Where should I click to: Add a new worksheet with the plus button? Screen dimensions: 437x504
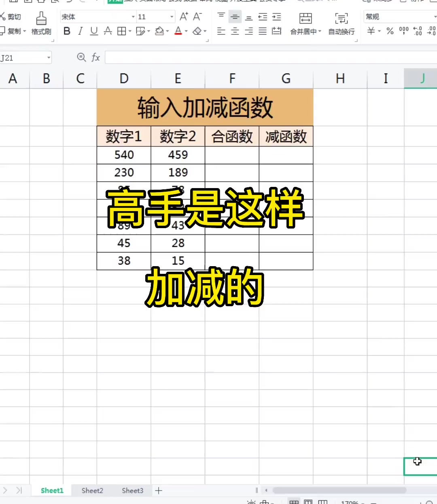pyautogui.click(x=159, y=490)
